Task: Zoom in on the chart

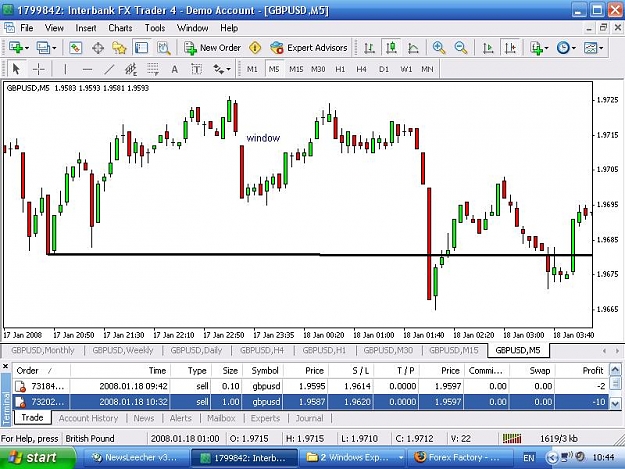Action: pos(439,48)
